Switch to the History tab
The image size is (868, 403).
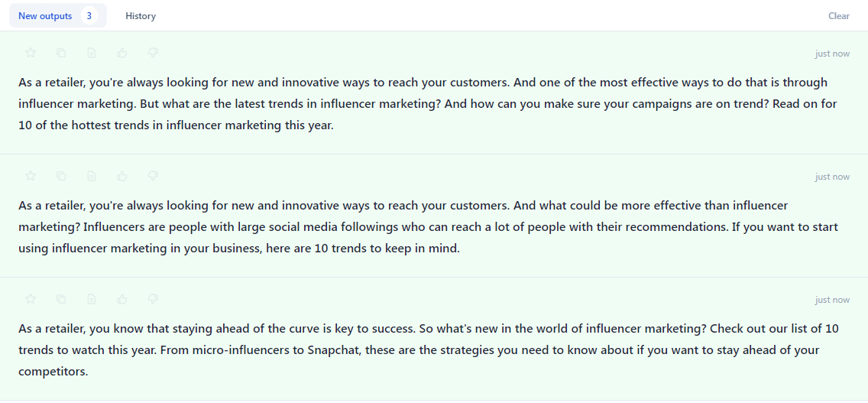(141, 16)
